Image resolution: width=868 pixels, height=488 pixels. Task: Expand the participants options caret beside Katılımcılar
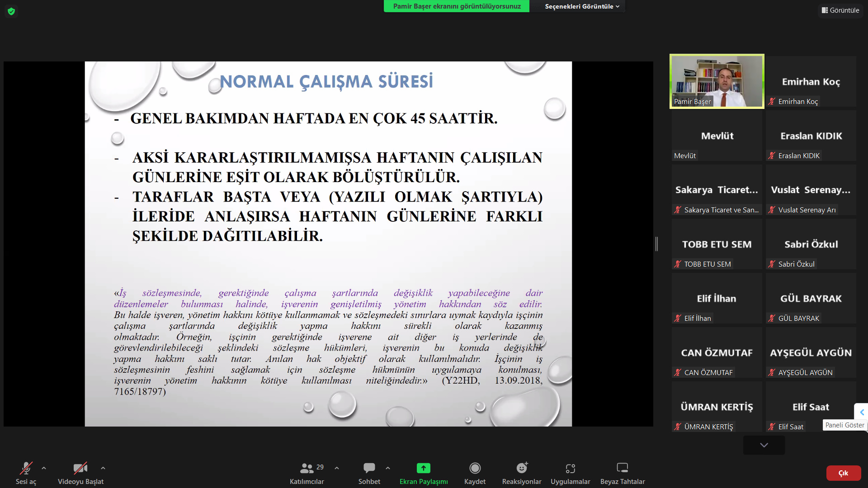(x=337, y=468)
